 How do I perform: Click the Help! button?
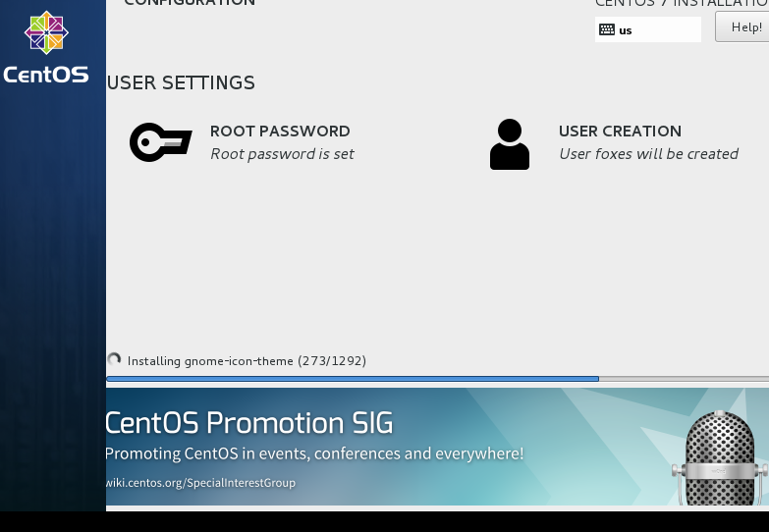pyautogui.click(x=742, y=27)
